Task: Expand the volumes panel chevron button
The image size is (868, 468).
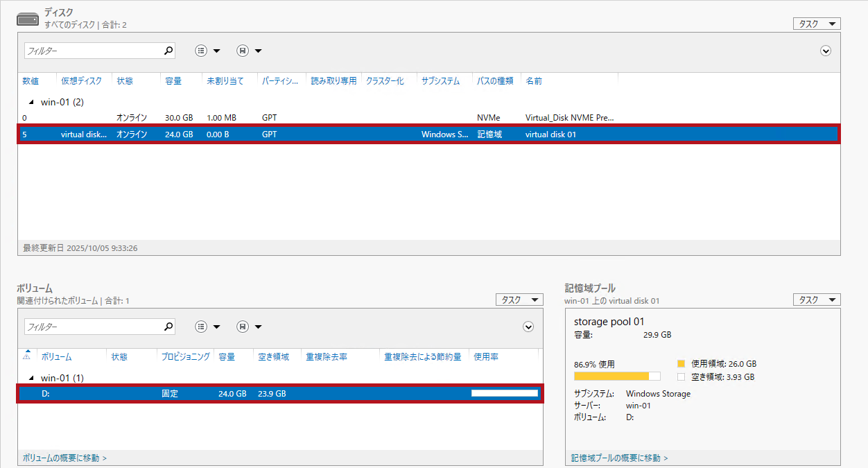Action: click(x=528, y=327)
